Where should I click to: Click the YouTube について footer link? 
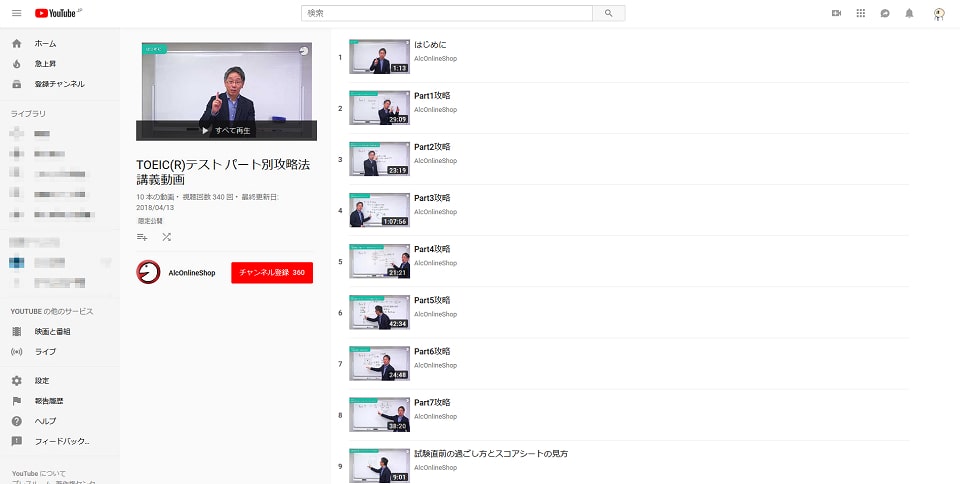click(39, 474)
